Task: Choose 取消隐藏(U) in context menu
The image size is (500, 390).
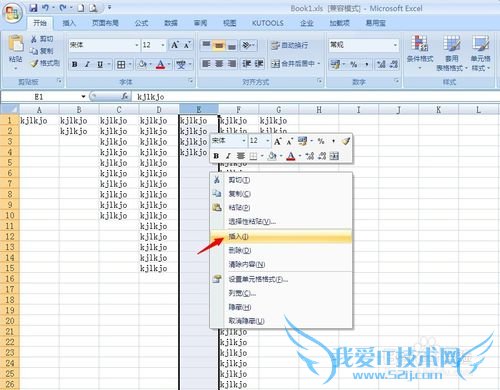Action: 281,321
